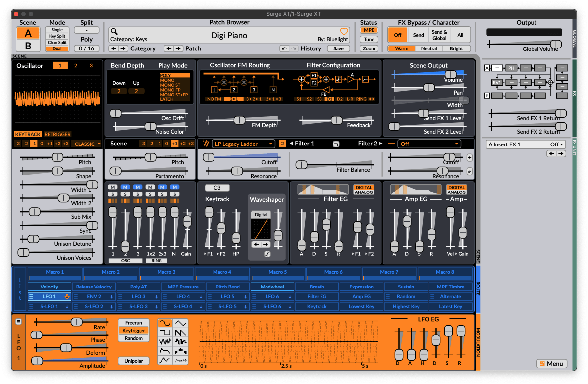Go to the next category with the right arrow

pyautogui.click(x=123, y=48)
